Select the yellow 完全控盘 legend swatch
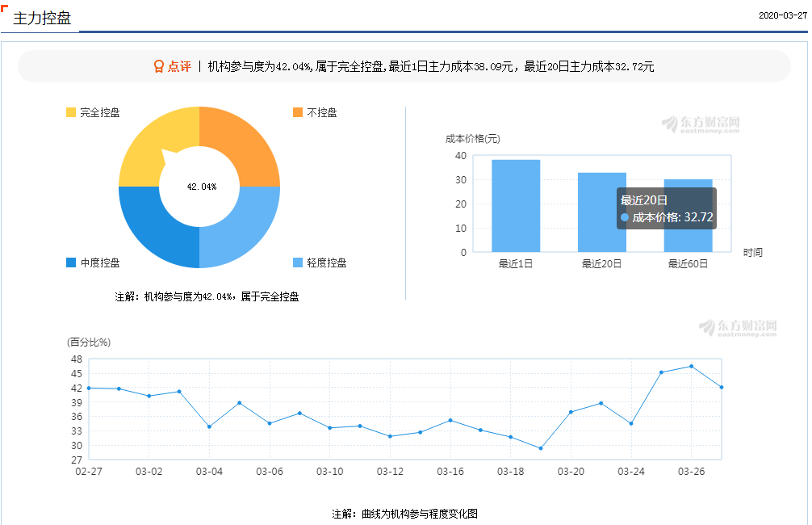This screenshot has width=812, height=525. click(72, 112)
